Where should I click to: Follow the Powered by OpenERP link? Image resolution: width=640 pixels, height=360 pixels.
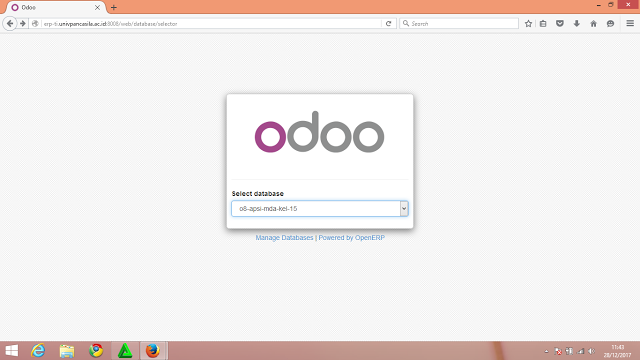pos(351,238)
